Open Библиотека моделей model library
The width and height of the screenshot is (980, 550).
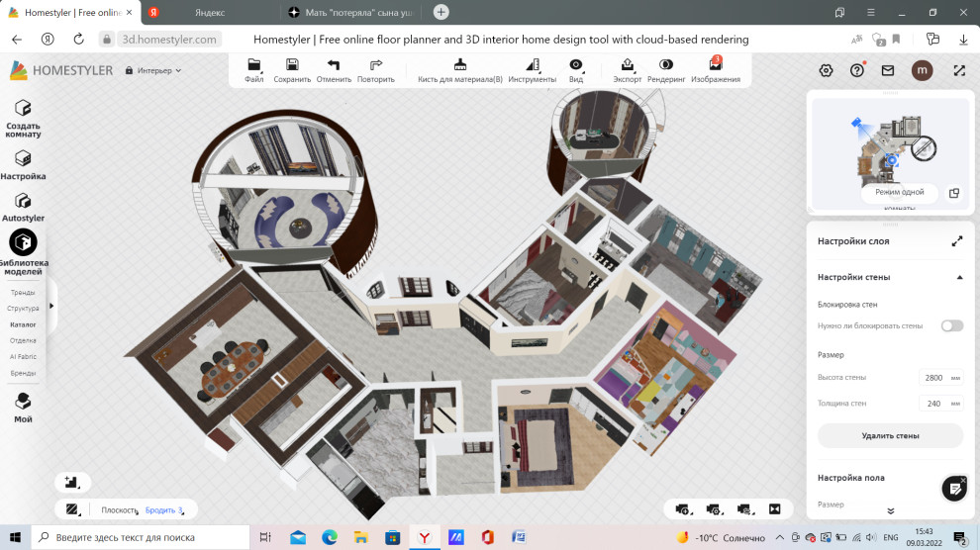pyautogui.click(x=23, y=252)
